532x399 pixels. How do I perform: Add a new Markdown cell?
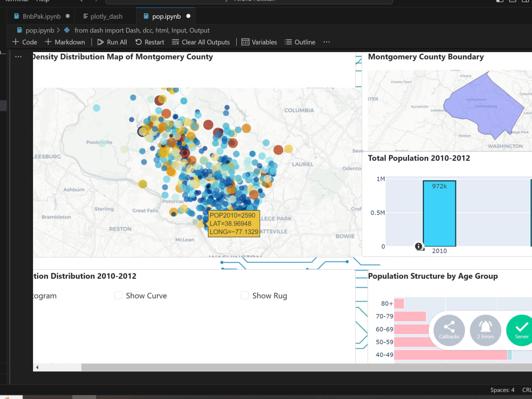65,42
